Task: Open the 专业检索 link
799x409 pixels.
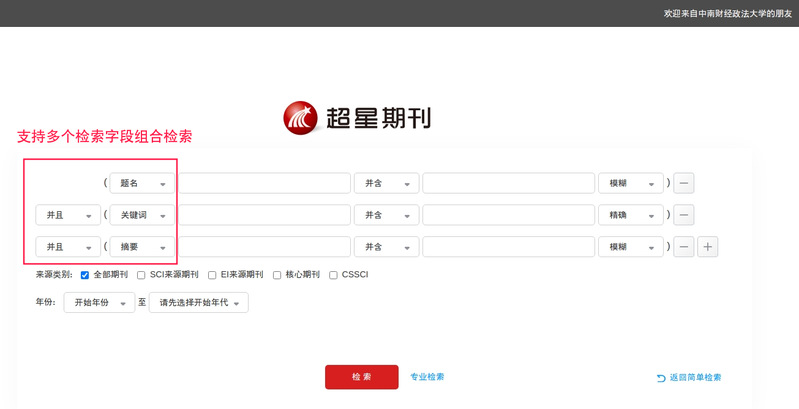Action: pos(427,377)
